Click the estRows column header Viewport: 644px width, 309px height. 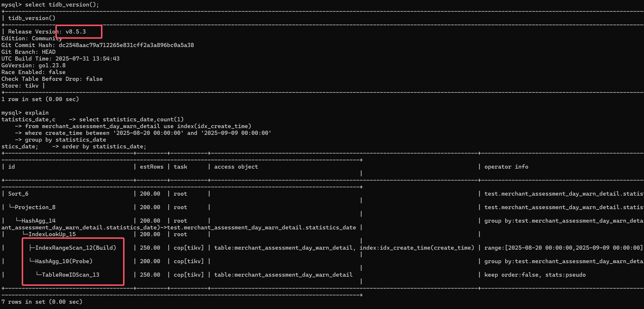(x=152, y=167)
